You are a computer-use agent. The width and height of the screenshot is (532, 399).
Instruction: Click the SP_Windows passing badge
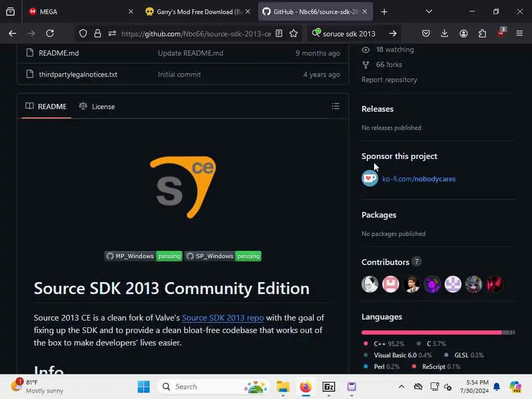223,256
